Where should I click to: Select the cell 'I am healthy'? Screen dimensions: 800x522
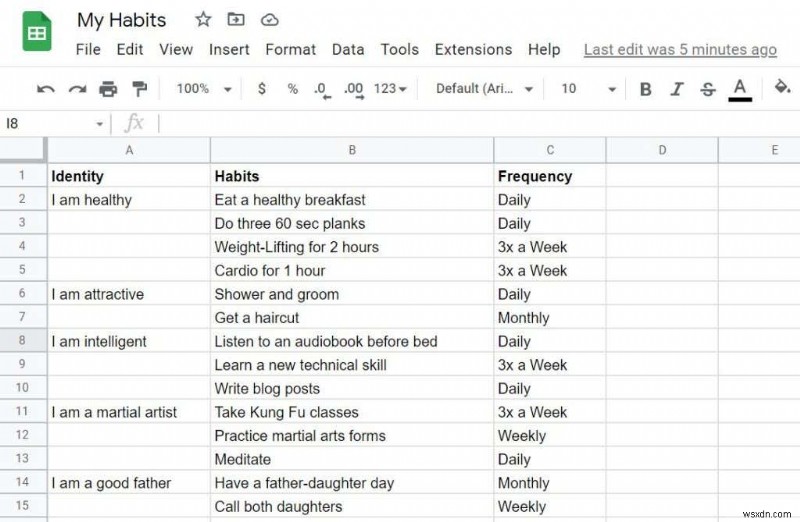click(129, 200)
